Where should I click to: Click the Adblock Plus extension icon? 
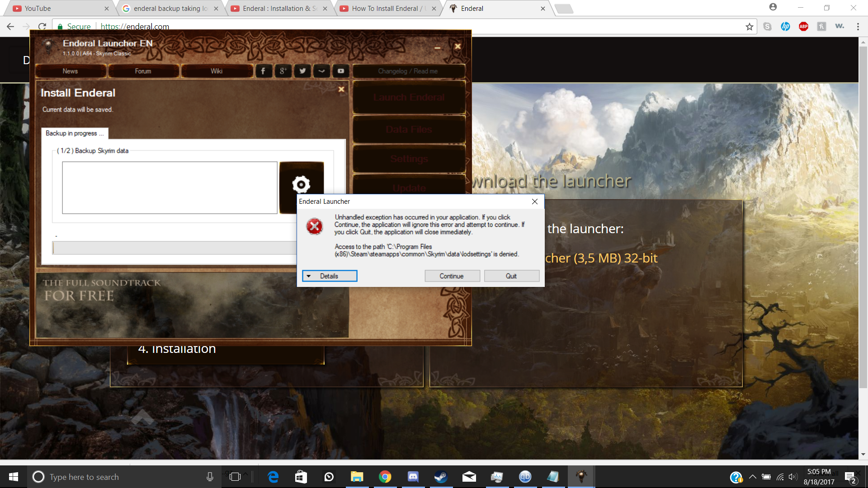[804, 26]
